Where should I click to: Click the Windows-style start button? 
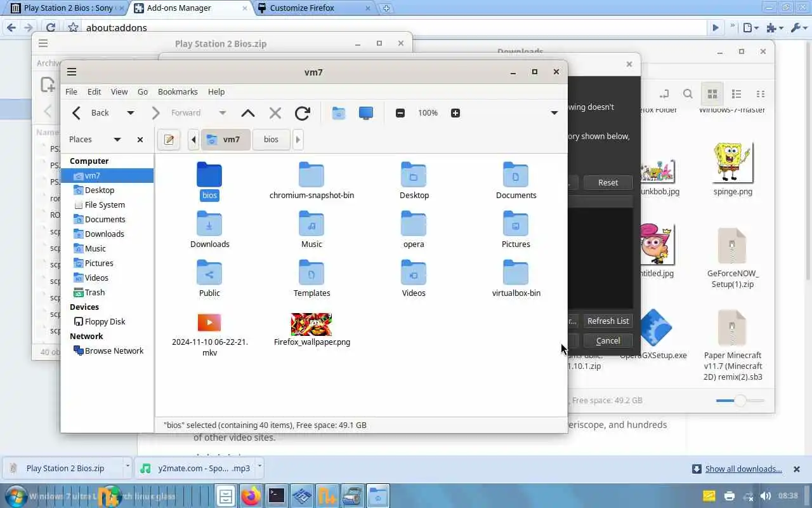click(x=15, y=495)
